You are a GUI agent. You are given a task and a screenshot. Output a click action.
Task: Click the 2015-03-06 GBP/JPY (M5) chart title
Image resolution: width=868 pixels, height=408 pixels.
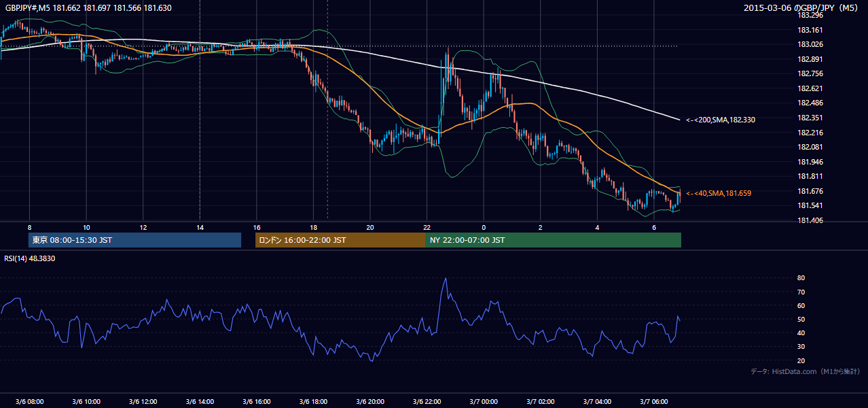[801, 8]
